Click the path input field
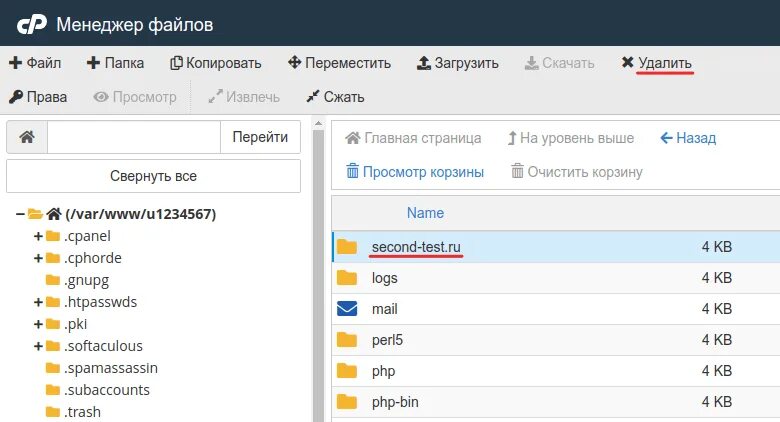 point(133,138)
